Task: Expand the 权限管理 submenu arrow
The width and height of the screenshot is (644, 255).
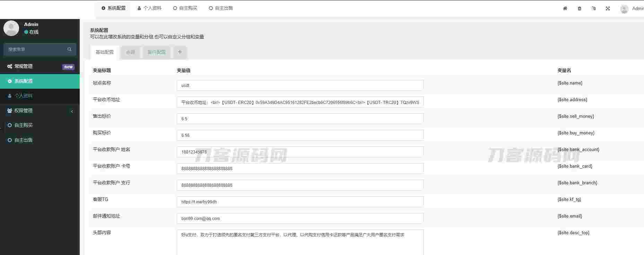Action: [x=72, y=111]
